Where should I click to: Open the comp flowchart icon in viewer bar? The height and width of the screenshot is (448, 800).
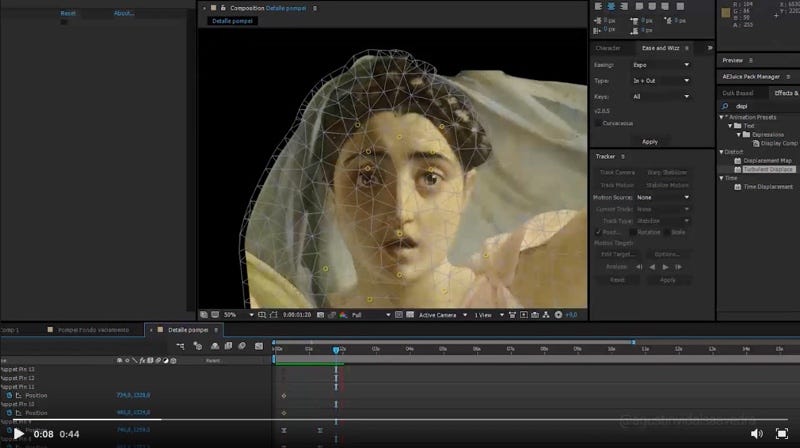click(546, 315)
